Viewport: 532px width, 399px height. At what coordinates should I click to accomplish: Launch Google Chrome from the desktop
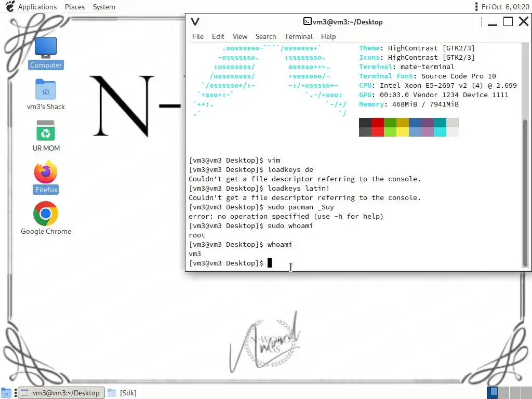[46, 219]
